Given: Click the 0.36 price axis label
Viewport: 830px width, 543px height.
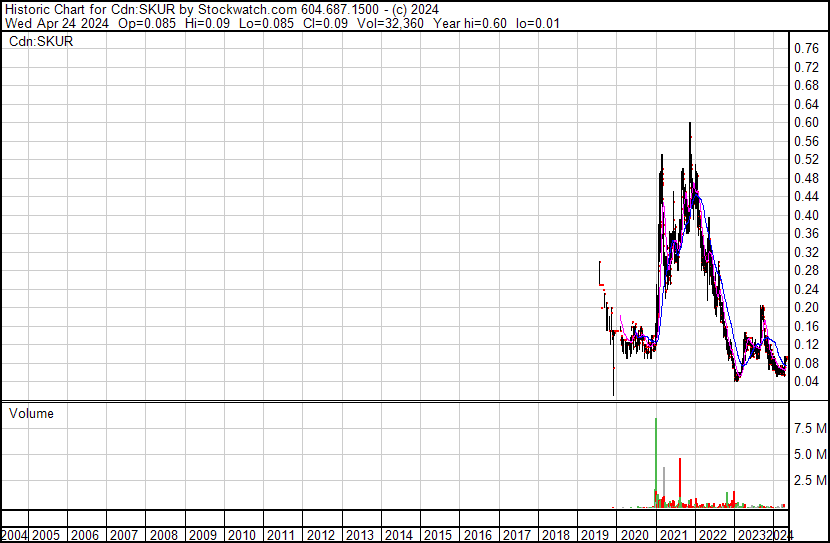Looking at the screenshot, I should click(x=807, y=233).
